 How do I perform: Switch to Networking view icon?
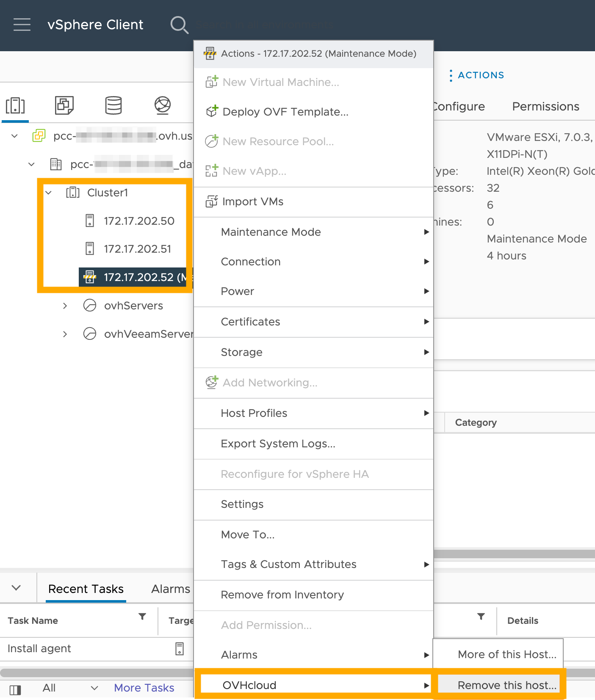[x=163, y=105]
